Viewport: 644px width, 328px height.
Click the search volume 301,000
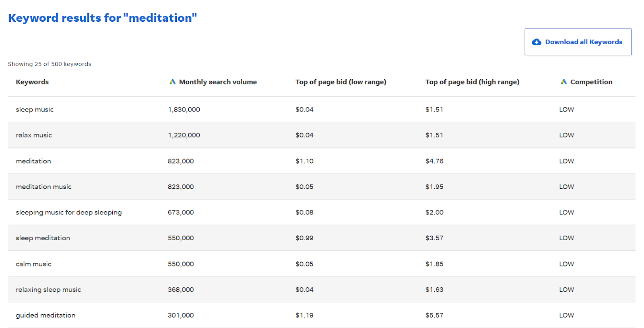pyautogui.click(x=181, y=316)
